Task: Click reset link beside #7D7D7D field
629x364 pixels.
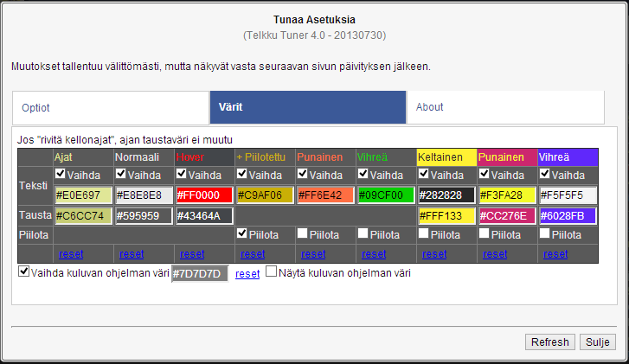Action: coord(247,273)
